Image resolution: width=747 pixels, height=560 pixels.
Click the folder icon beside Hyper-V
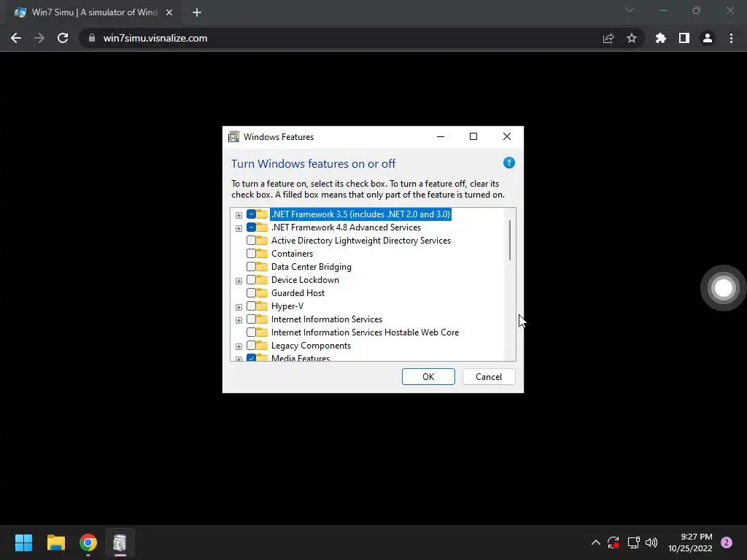262,306
